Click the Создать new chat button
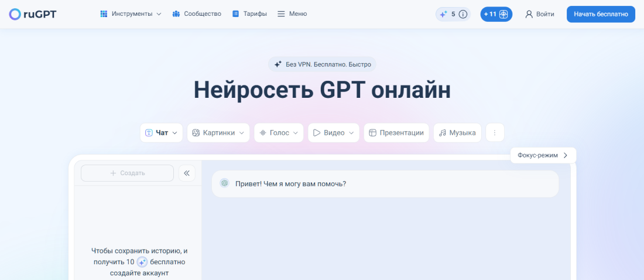This screenshot has height=280, width=644. tap(127, 173)
